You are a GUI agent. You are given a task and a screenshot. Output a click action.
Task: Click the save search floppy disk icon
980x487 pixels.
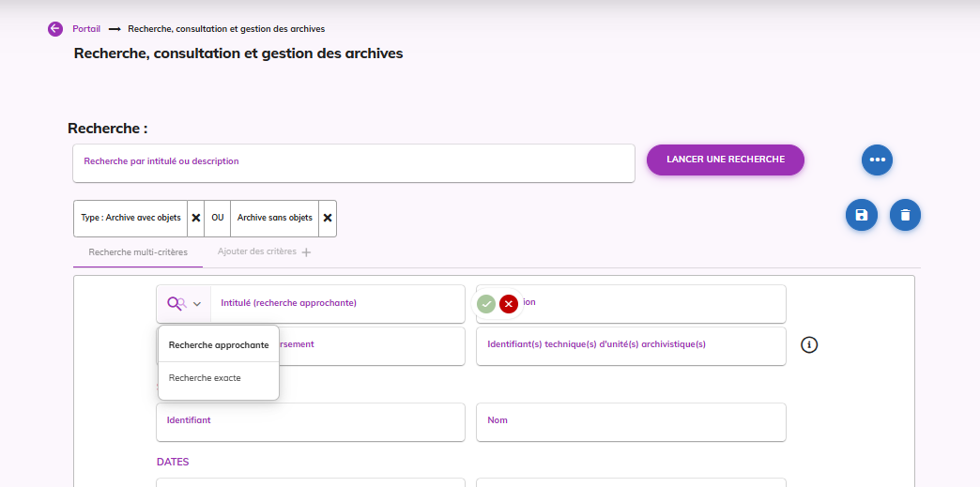(861, 215)
